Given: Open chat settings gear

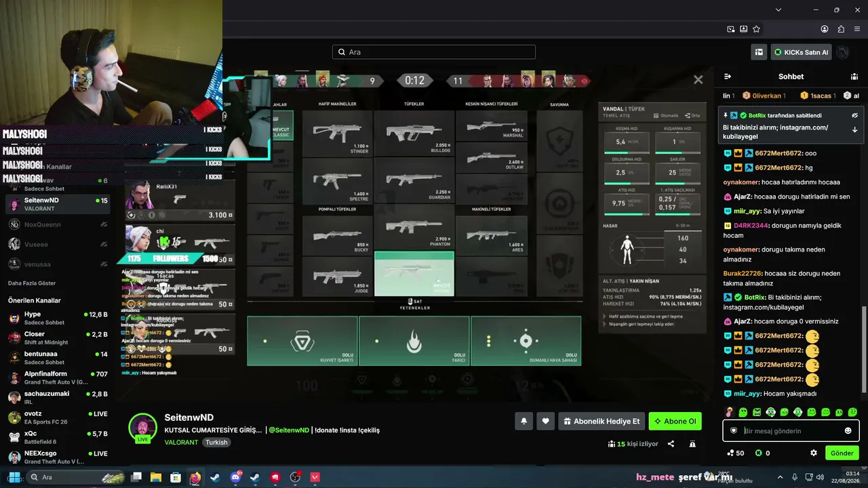Looking at the screenshot, I should 814,453.
